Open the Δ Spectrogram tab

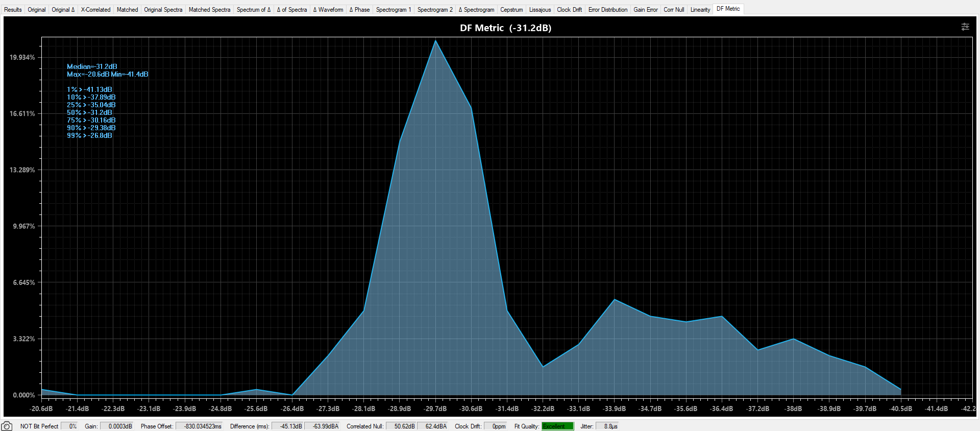(476, 10)
